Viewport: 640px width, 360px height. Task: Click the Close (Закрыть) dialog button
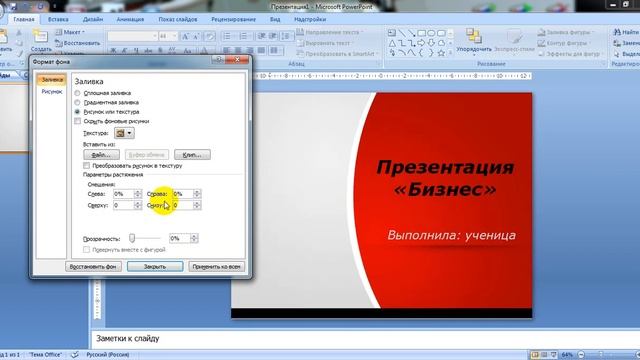(155, 267)
